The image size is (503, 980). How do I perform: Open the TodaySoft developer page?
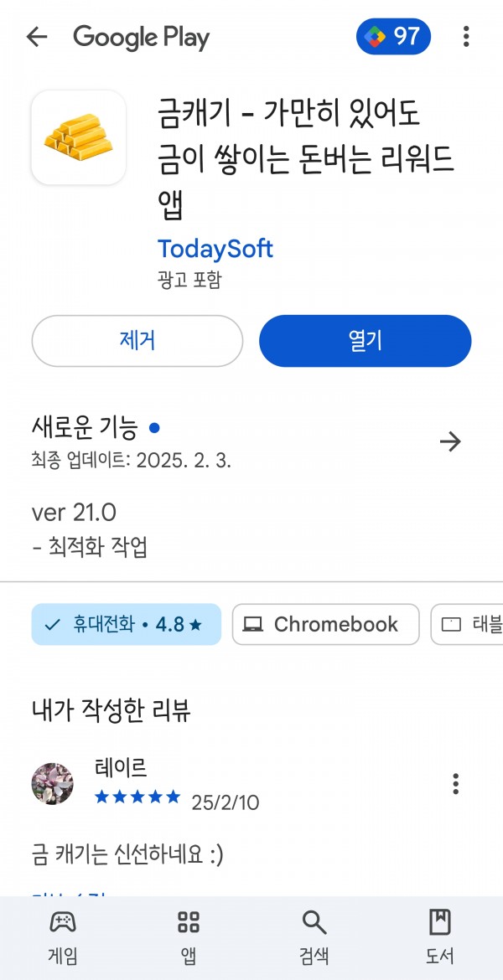click(x=215, y=249)
